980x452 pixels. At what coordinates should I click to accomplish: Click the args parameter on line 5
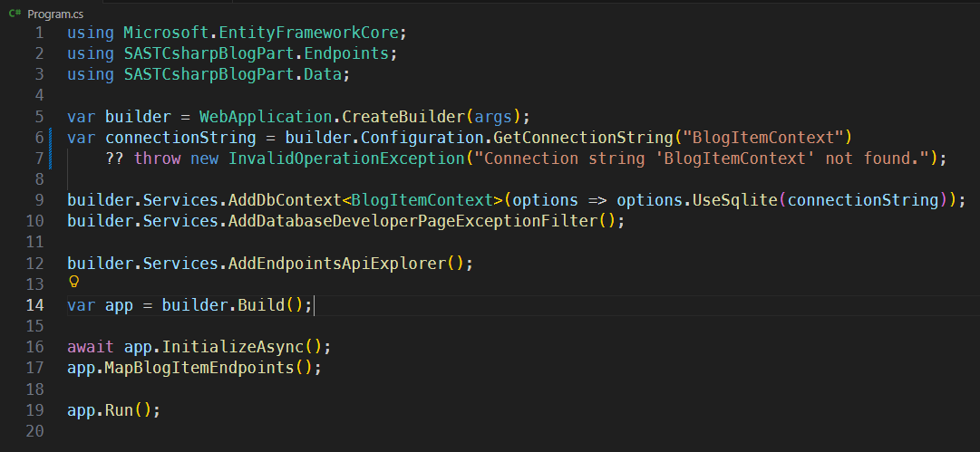click(494, 117)
